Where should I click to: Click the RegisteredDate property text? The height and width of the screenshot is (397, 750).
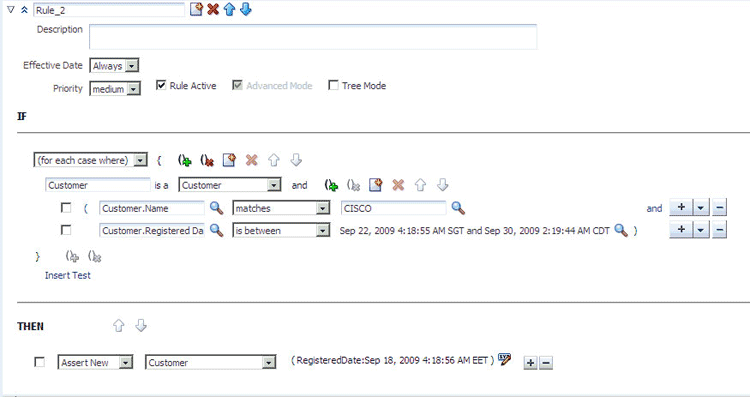click(392, 361)
